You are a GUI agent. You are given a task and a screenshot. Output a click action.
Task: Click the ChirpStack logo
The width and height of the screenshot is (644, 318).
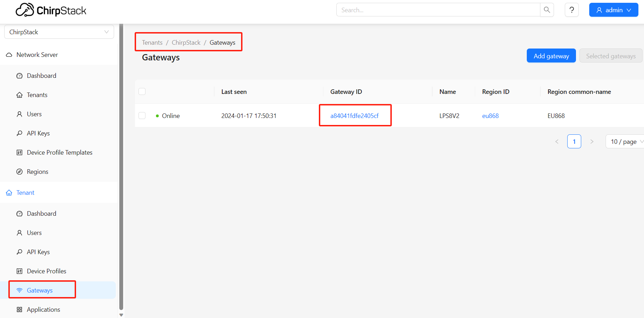click(x=51, y=10)
